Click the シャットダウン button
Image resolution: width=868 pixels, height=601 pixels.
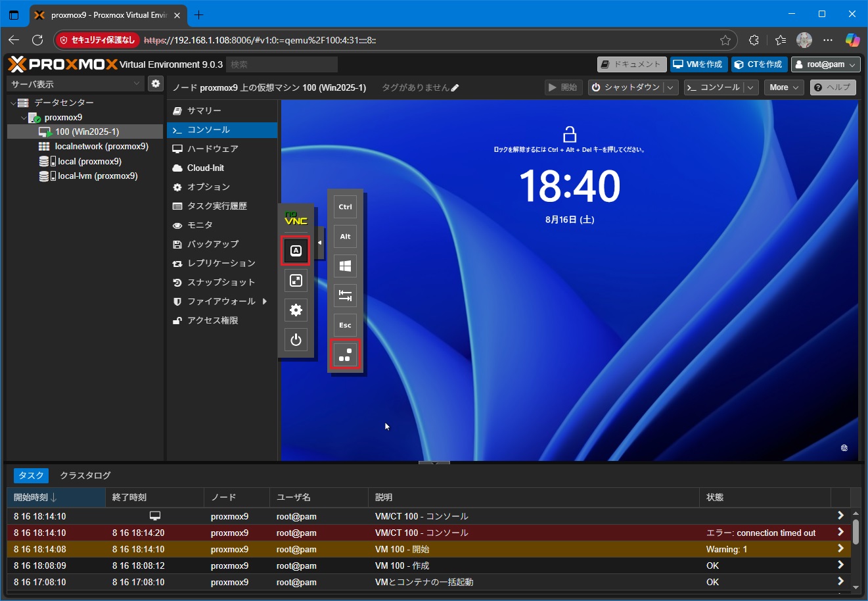coord(626,87)
